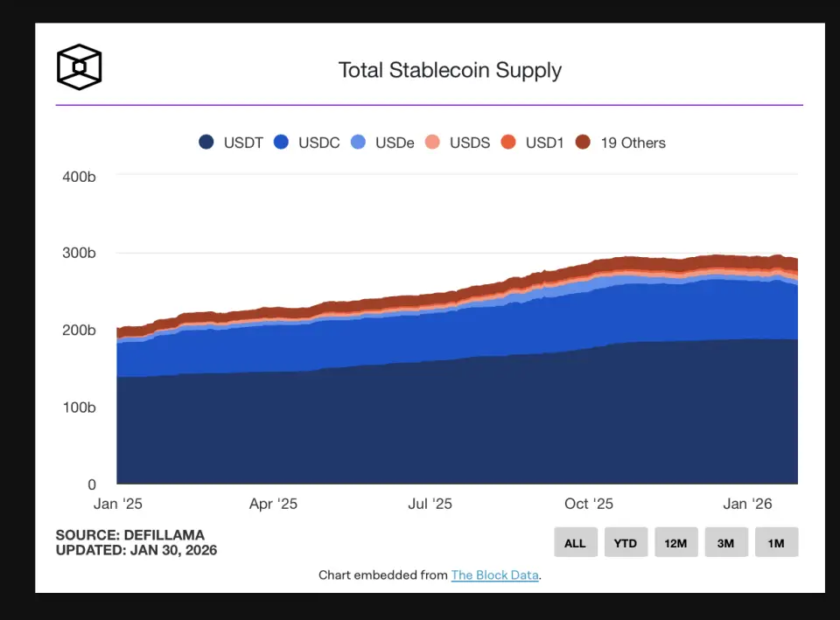
Task: Click the USD1 legend marker
Action: [508, 143]
